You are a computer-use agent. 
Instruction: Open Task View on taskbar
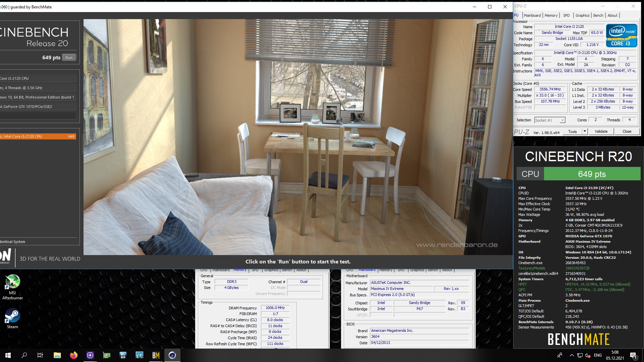[40, 355]
